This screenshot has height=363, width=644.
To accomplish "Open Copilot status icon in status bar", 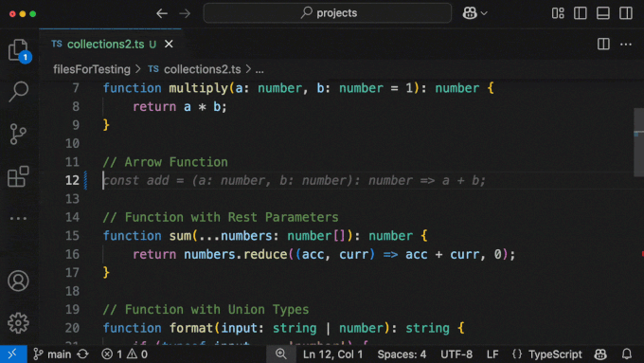I will point(600,354).
